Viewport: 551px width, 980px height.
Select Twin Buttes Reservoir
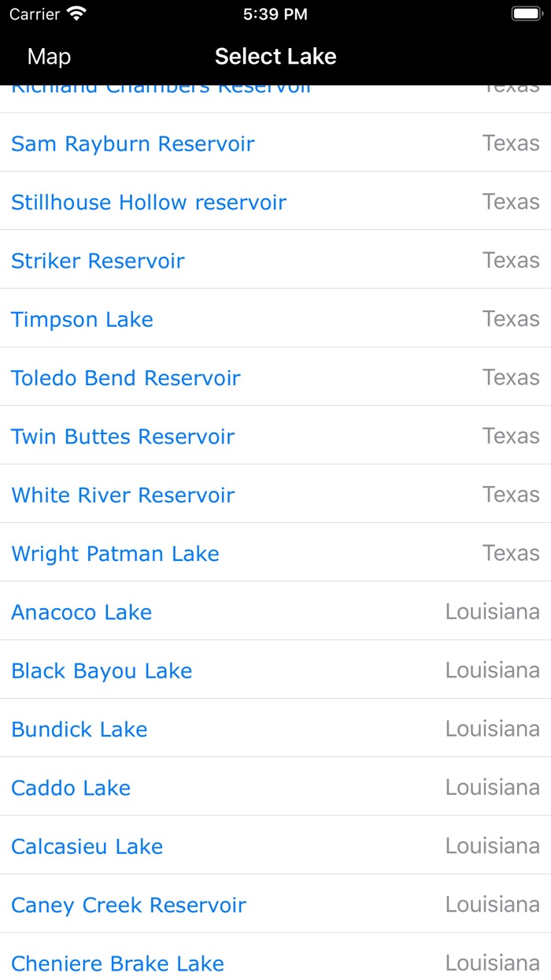click(123, 436)
